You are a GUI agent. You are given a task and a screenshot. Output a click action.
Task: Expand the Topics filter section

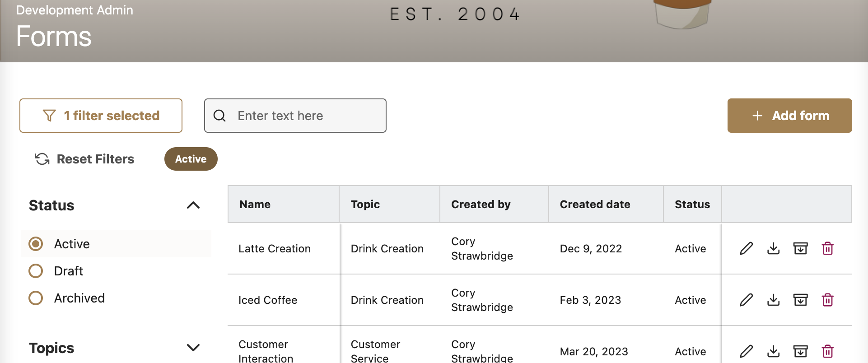(x=193, y=348)
